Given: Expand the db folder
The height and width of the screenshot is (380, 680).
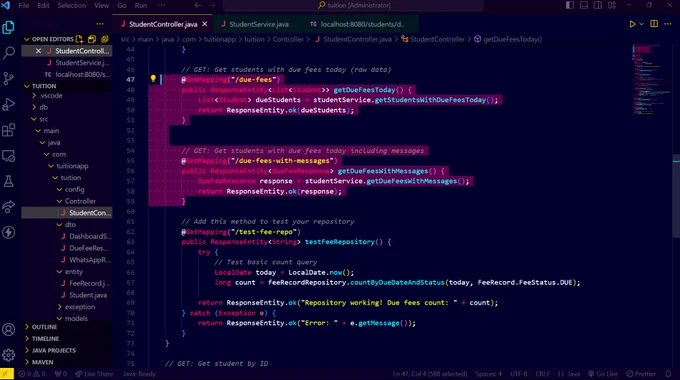Looking at the screenshot, I should (43, 107).
